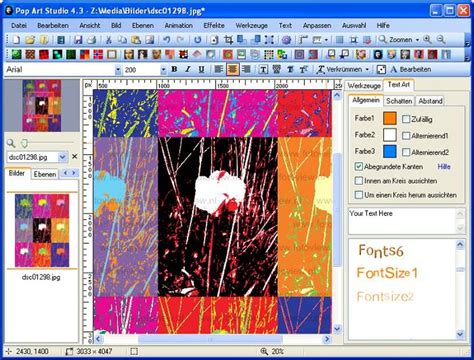Screen dimensions: 474x360
Task: Zoom out with magnifier minus icon
Action: (441, 40)
